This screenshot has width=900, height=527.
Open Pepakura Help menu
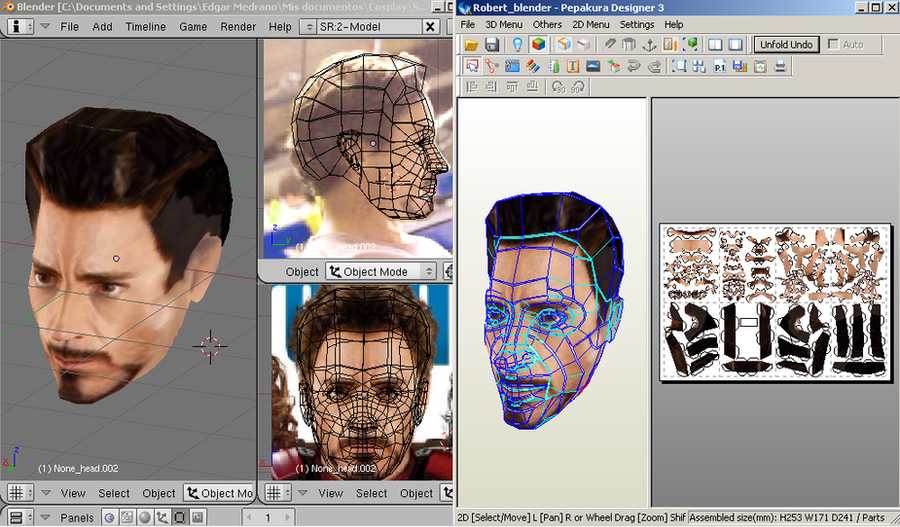pos(674,25)
